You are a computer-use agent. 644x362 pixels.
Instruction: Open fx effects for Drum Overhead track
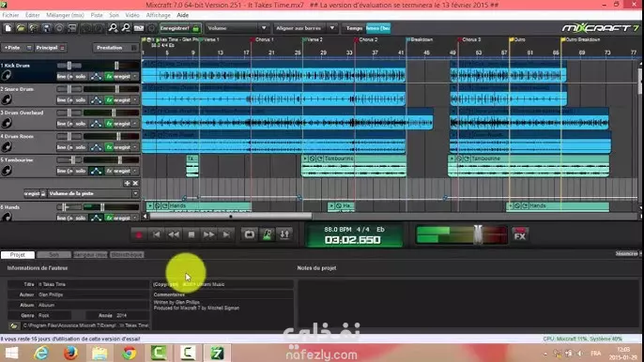tap(109, 124)
